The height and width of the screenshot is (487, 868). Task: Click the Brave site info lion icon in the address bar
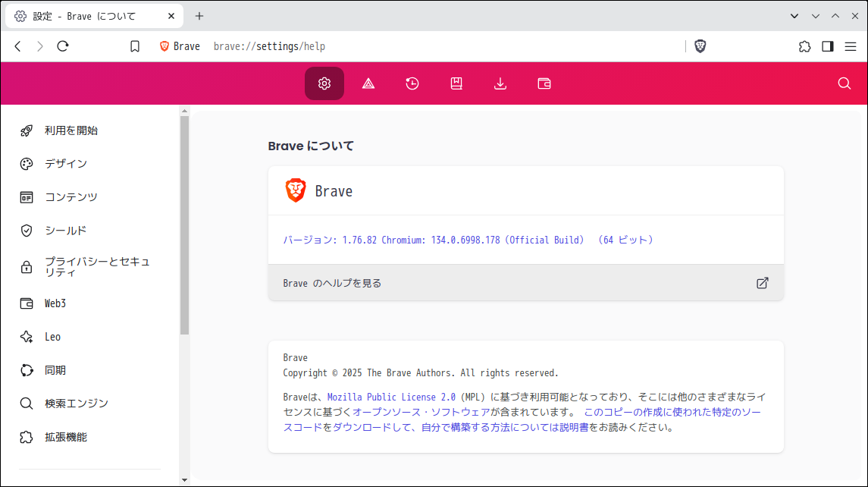point(164,46)
